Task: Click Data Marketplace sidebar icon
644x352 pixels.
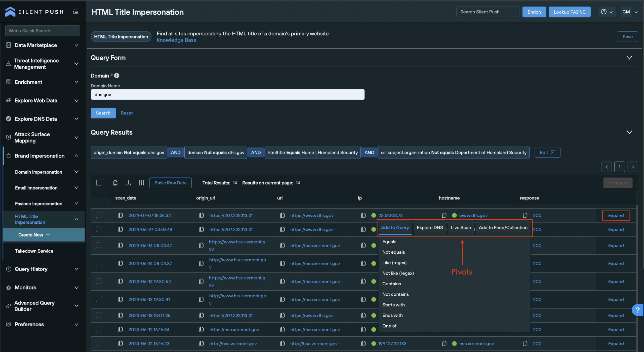Action: click(9, 45)
